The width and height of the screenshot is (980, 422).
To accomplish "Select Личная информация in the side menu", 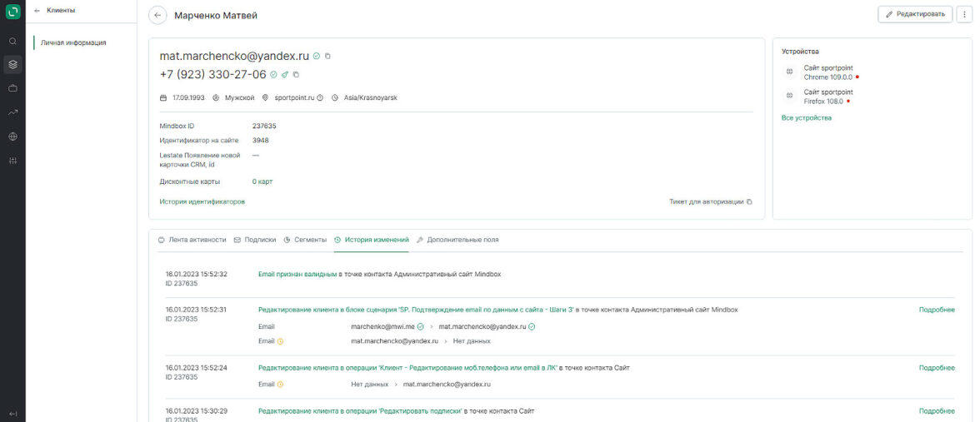I will coord(73,43).
